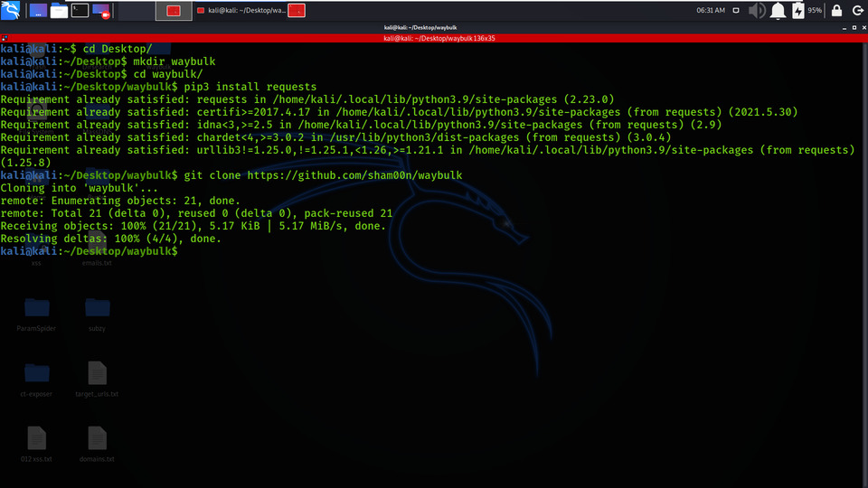Click the last empty ~/Desktop/waybulk$ prompt
Screen dimensions: 868x488
click(90, 252)
